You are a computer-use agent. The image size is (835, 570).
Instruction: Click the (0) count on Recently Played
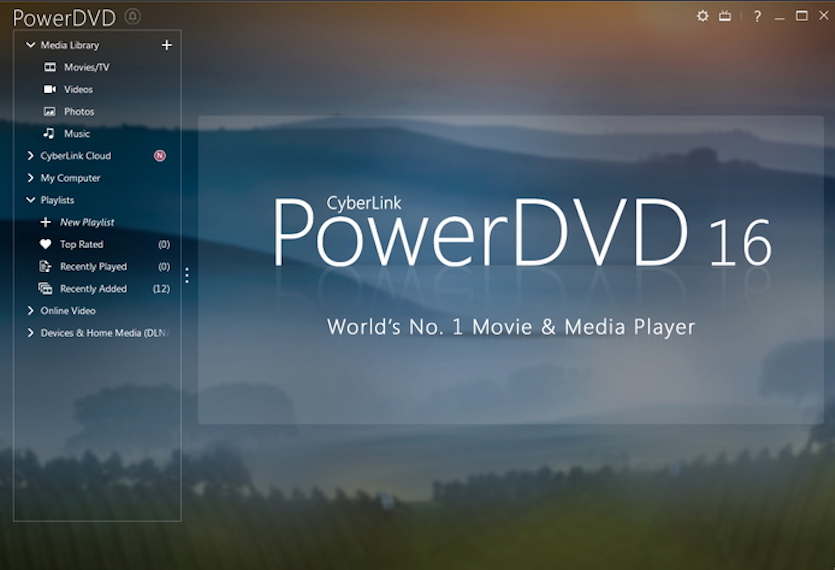pyautogui.click(x=164, y=266)
